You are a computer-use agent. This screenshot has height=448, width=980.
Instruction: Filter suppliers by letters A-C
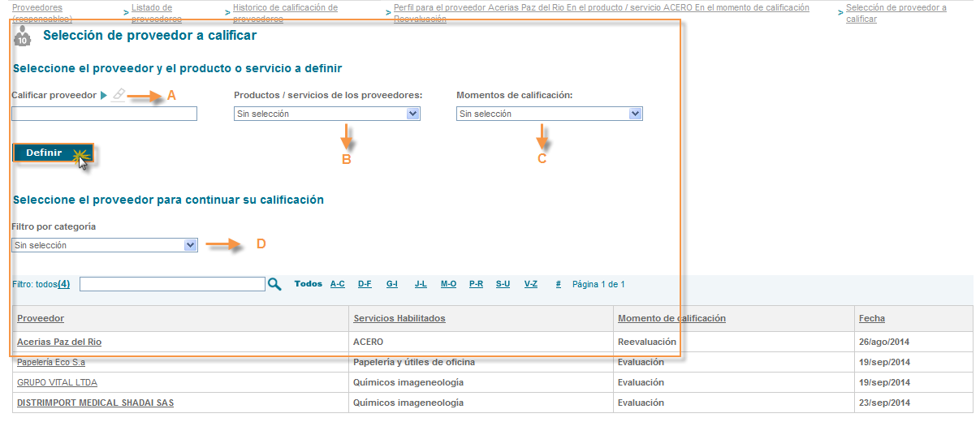point(337,284)
